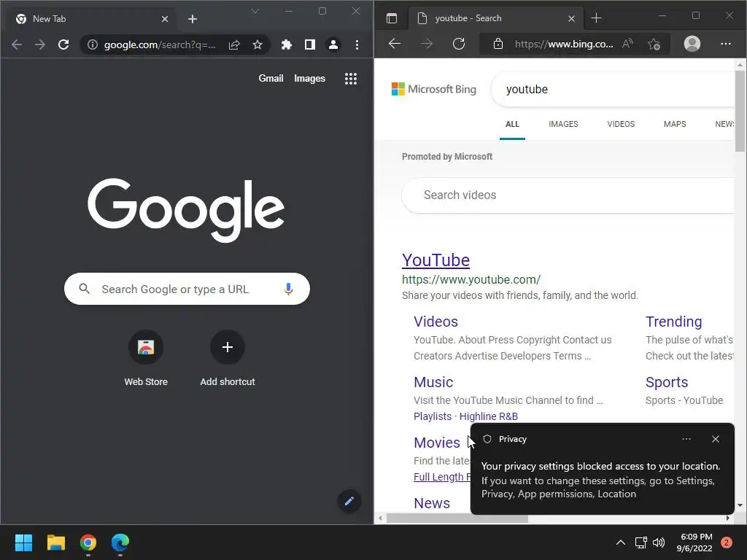Start voice search with microphone
The image size is (747, 560).
coord(288,289)
